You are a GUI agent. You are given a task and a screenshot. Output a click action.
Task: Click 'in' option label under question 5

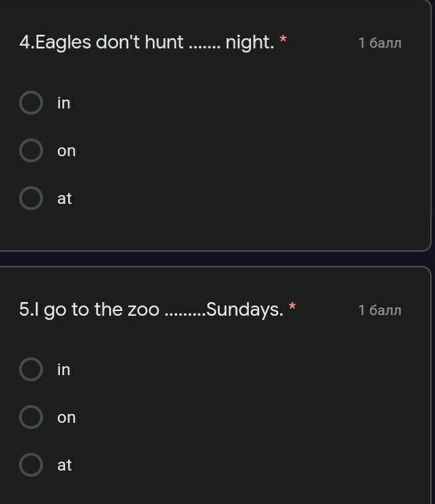tap(63, 370)
